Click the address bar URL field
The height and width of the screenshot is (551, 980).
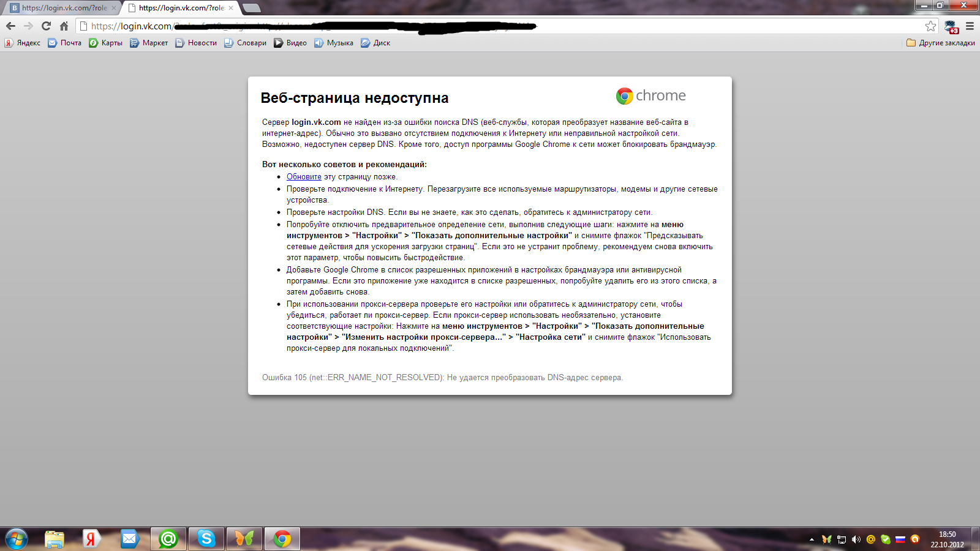(490, 26)
